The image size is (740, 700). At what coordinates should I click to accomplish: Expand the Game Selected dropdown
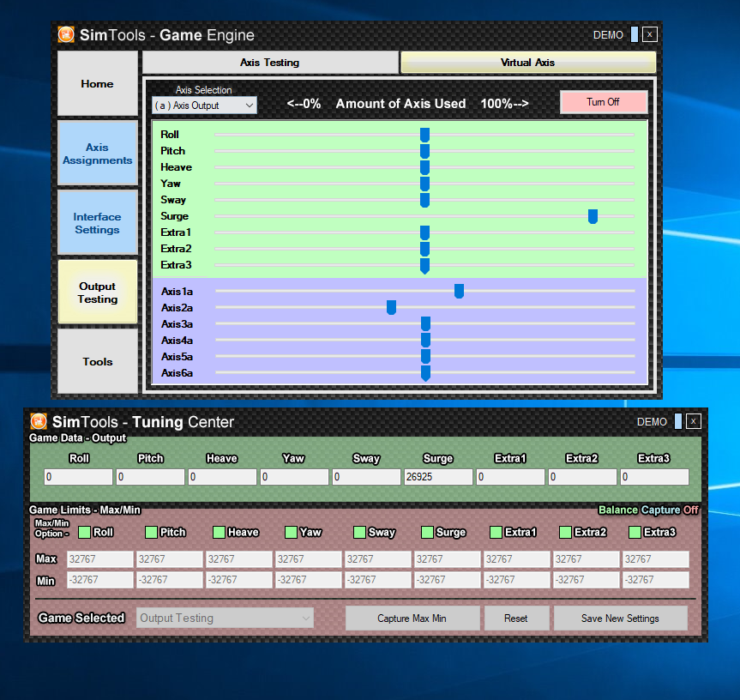[x=225, y=618]
